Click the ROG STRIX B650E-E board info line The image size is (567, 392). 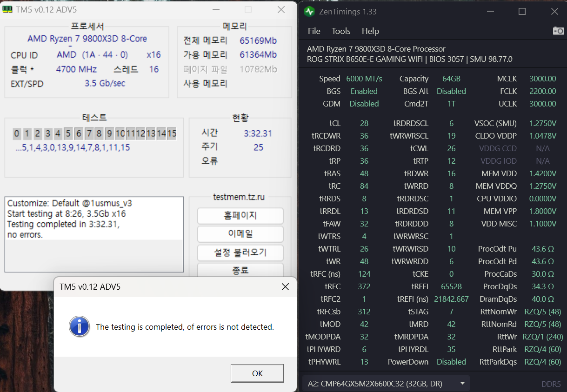pos(410,59)
